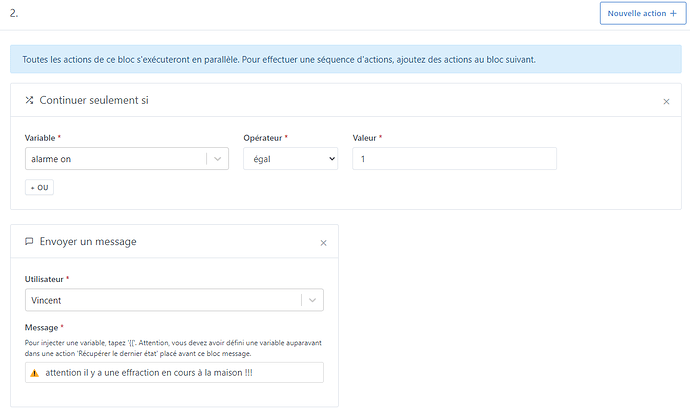Expand the Utilisateur dropdown chevron
Screen dimensions: 690x415
pos(312,299)
